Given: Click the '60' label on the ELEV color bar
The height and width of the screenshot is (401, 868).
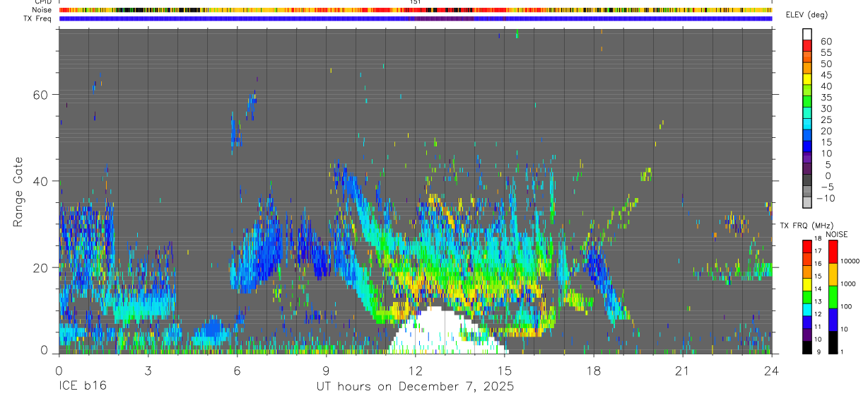Looking at the screenshot, I should 825,42.
